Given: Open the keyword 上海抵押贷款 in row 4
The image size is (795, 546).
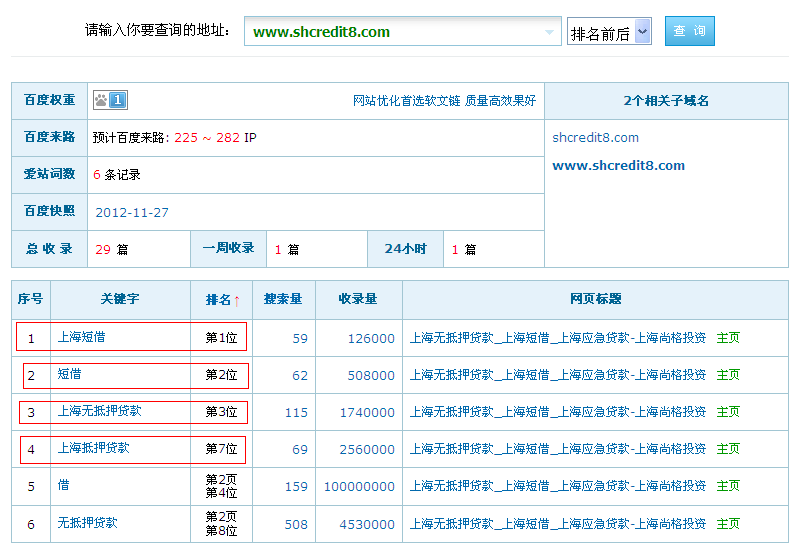Looking at the screenshot, I should click(93, 448).
